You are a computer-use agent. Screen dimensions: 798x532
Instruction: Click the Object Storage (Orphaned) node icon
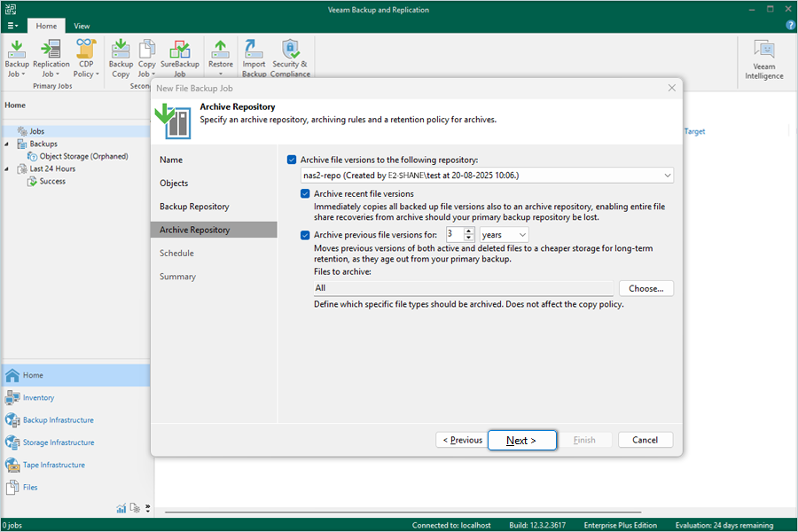[33, 156]
